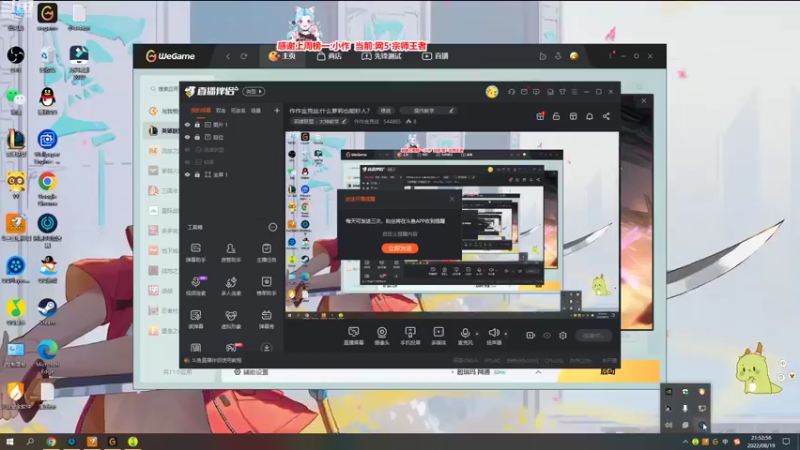
Task: Add a camera source (摄像头)
Action: pos(382,336)
